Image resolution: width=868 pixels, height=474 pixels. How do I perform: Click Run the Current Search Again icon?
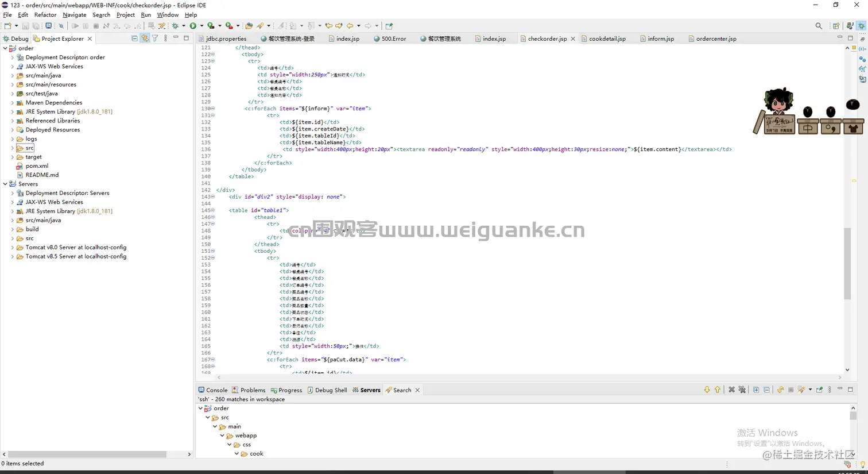780,390
